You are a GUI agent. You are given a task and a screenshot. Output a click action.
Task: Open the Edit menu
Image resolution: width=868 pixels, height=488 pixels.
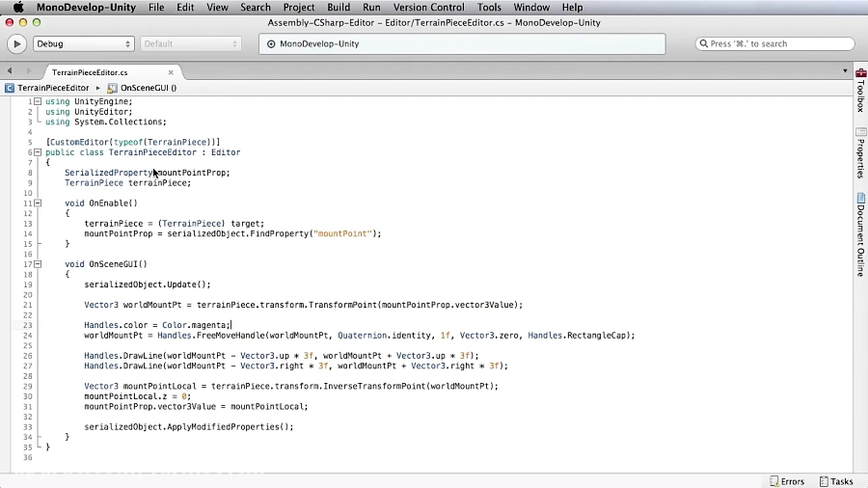tap(185, 7)
